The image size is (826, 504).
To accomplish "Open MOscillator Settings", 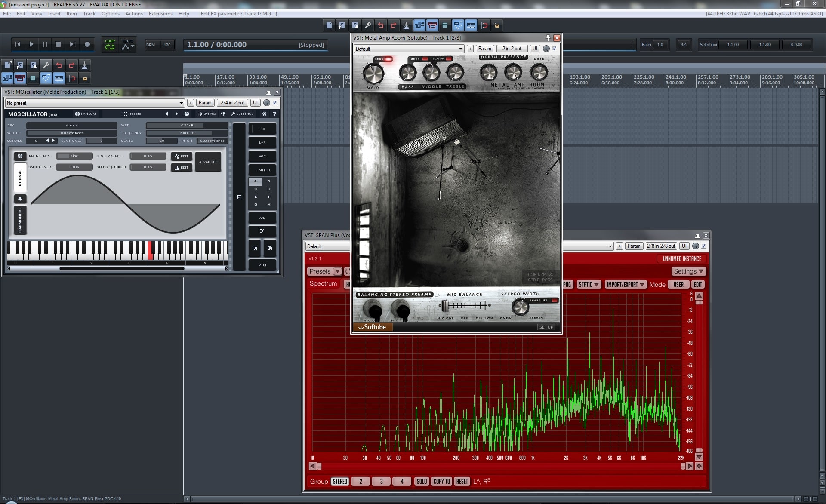I will [x=242, y=114].
